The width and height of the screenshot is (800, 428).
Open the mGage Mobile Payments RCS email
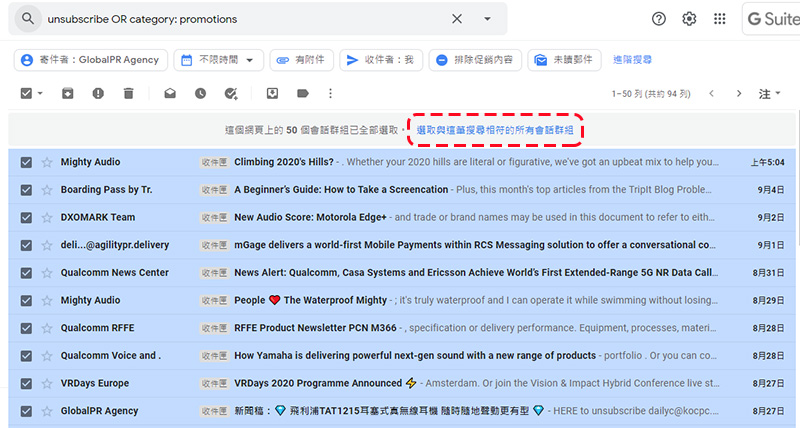click(474, 245)
